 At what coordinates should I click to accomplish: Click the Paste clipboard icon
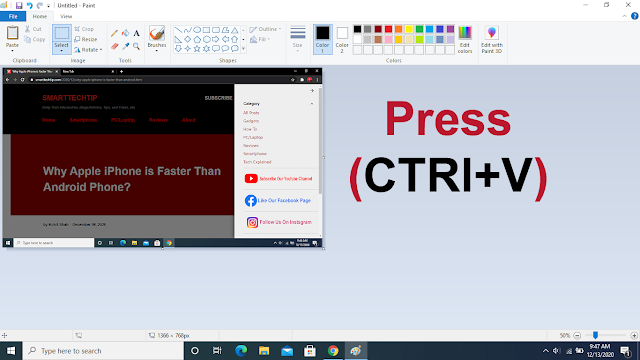12,33
